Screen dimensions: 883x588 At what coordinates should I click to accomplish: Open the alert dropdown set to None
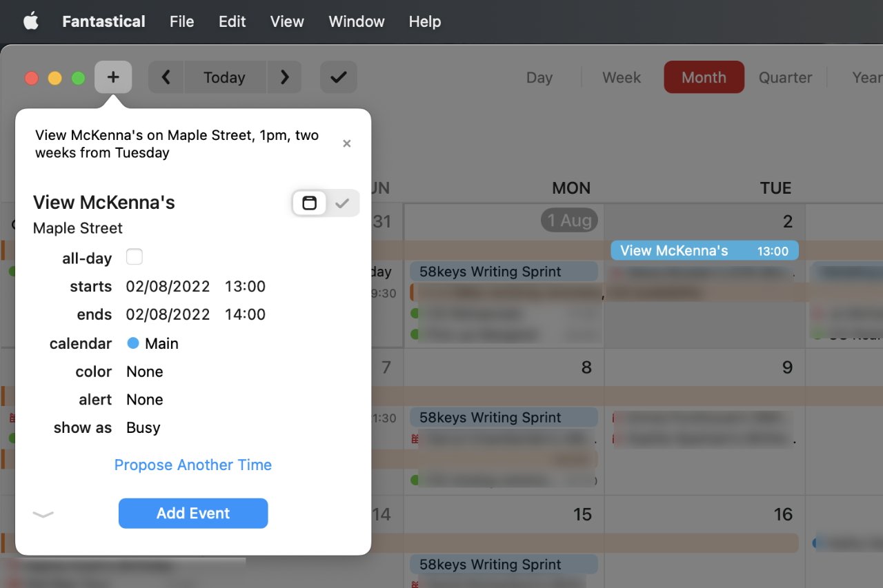tap(145, 400)
